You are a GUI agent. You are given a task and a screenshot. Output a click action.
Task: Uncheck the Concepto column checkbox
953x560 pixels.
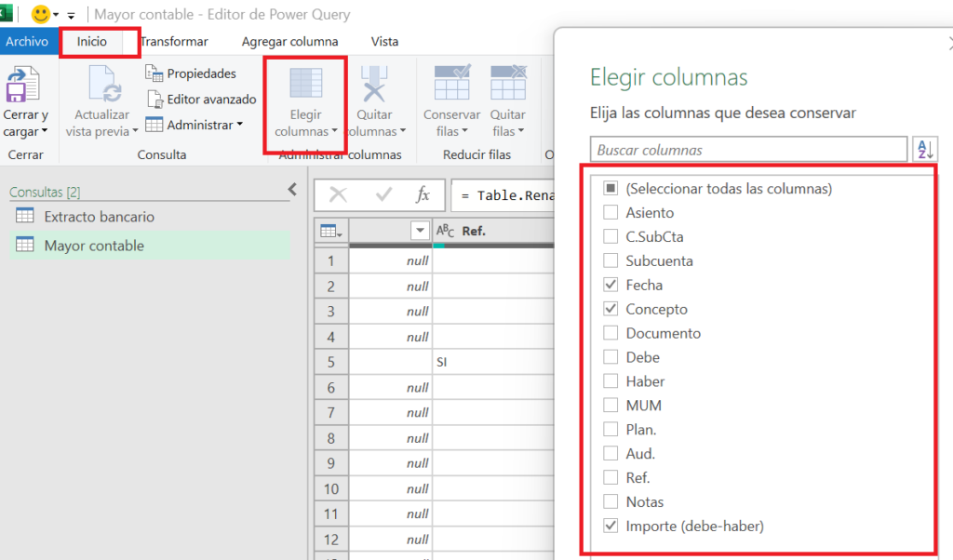611,309
